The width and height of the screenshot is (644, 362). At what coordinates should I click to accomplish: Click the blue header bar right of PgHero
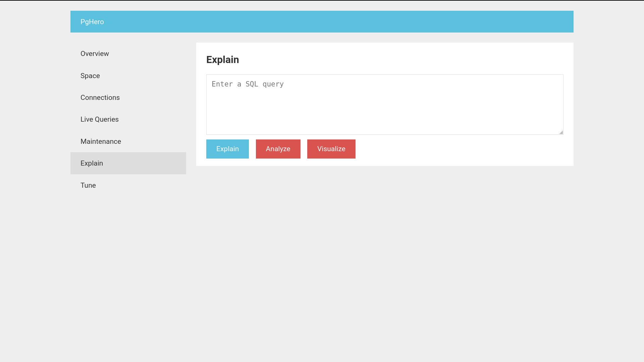335,22
